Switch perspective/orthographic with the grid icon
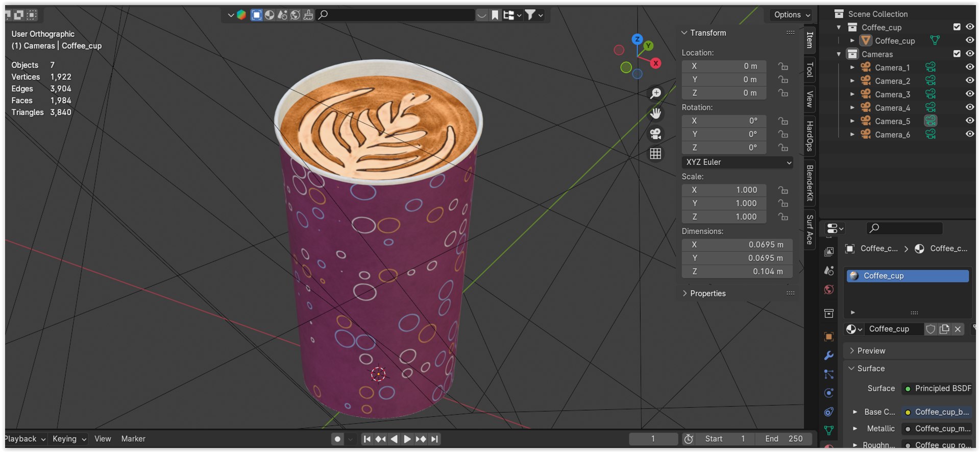This screenshot has width=980, height=452. (x=655, y=154)
